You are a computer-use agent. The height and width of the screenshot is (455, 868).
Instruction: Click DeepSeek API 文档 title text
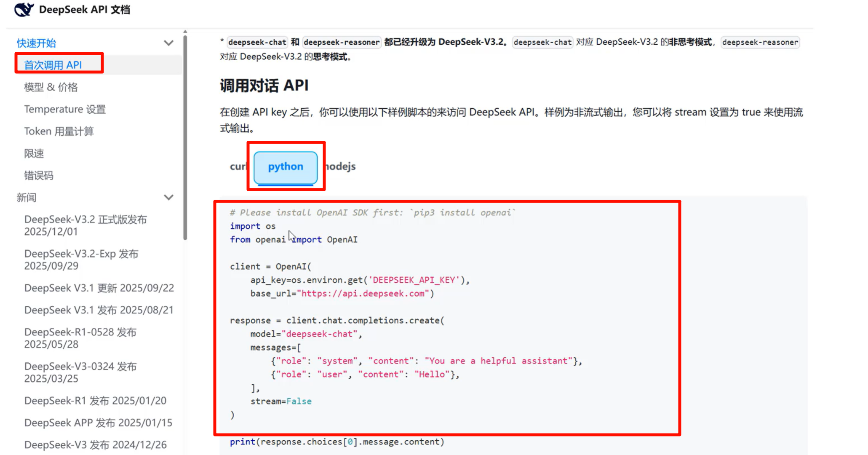click(85, 10)
